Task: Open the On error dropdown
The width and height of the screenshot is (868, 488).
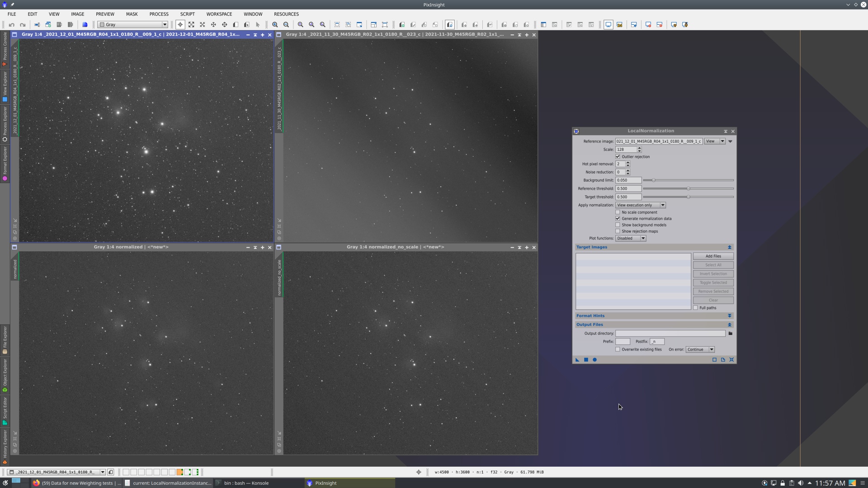Action: [x=700, y=350]
